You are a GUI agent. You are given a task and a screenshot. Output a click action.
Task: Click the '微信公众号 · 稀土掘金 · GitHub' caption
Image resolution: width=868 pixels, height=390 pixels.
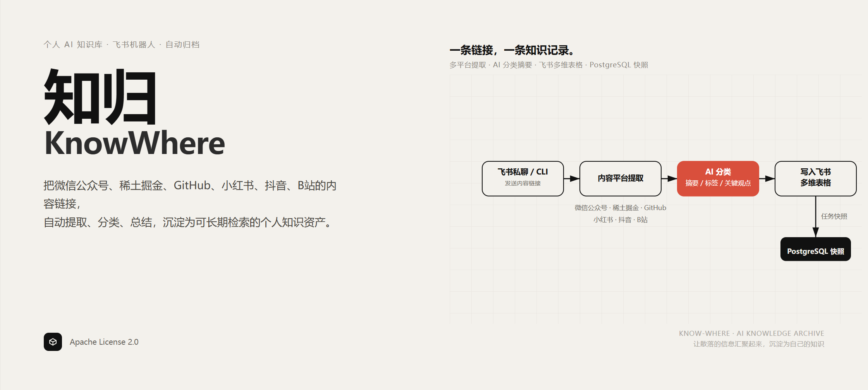(x=620, y=208)
